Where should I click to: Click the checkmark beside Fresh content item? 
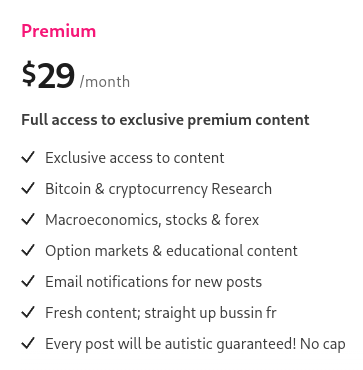tap(28, 313)
